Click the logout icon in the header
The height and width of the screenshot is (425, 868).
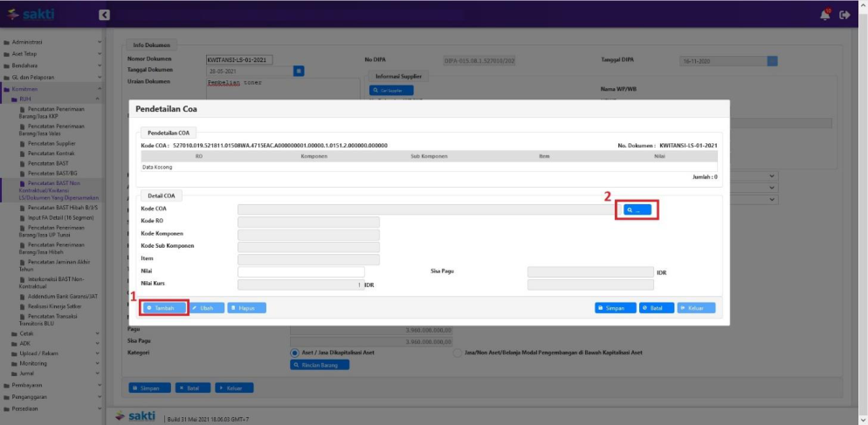[844, 15]
